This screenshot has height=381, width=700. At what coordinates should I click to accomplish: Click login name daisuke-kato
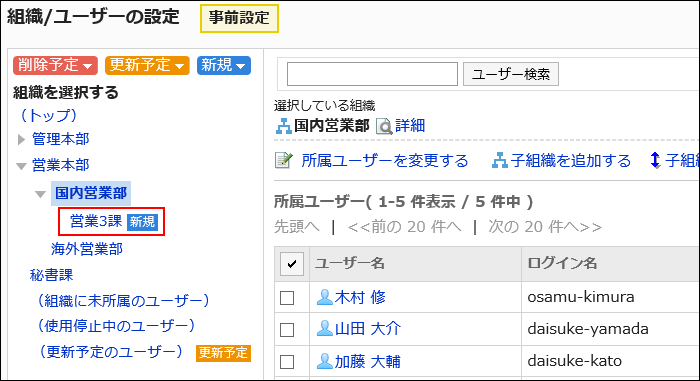point(575,361)
